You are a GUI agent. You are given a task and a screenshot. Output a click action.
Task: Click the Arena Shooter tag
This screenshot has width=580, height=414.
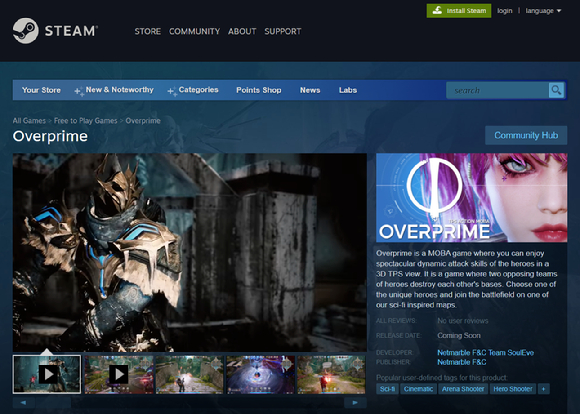coord(463,389)
